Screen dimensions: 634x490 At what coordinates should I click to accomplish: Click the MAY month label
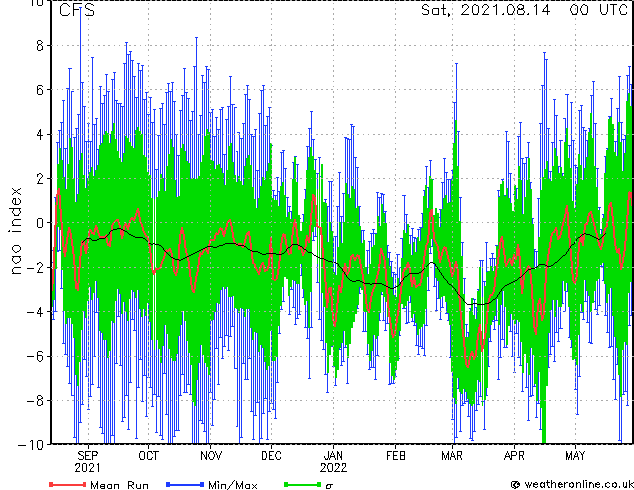pyautogui.click(x=575, y=456)
